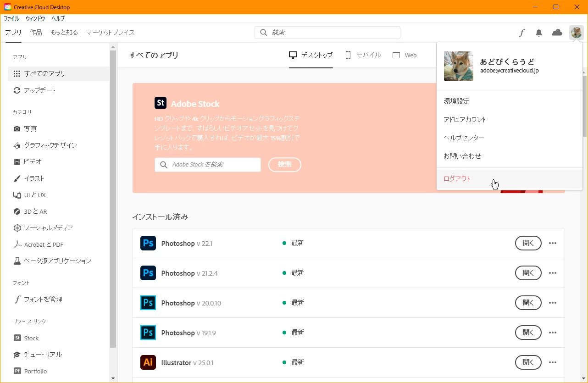Click 開く button for Photoshop v 21.2.4

click(528, 273)
